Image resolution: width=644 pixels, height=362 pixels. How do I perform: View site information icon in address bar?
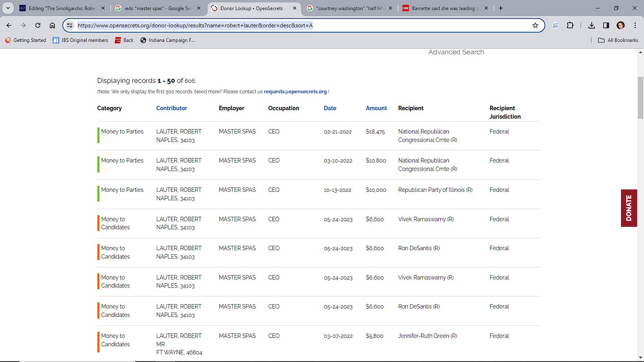click(x=70, y=26)
